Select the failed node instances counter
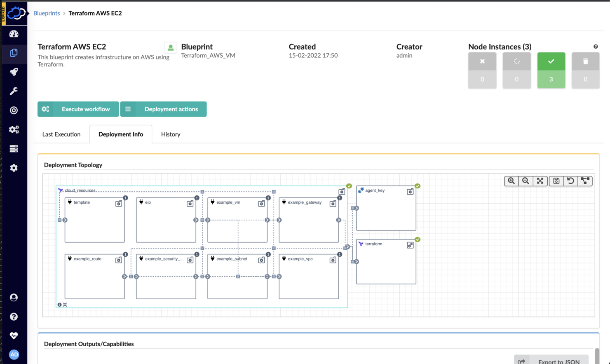The image size is (610, 364). (482, 70)
